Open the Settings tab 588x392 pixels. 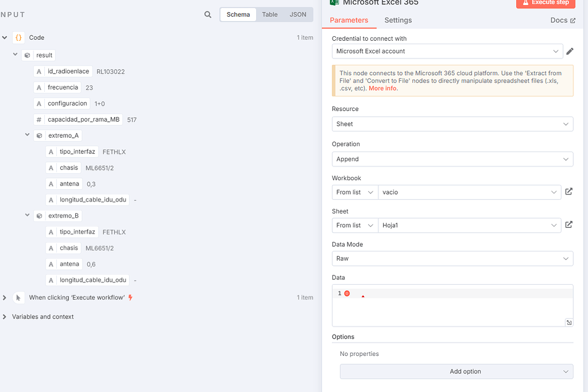398,20
